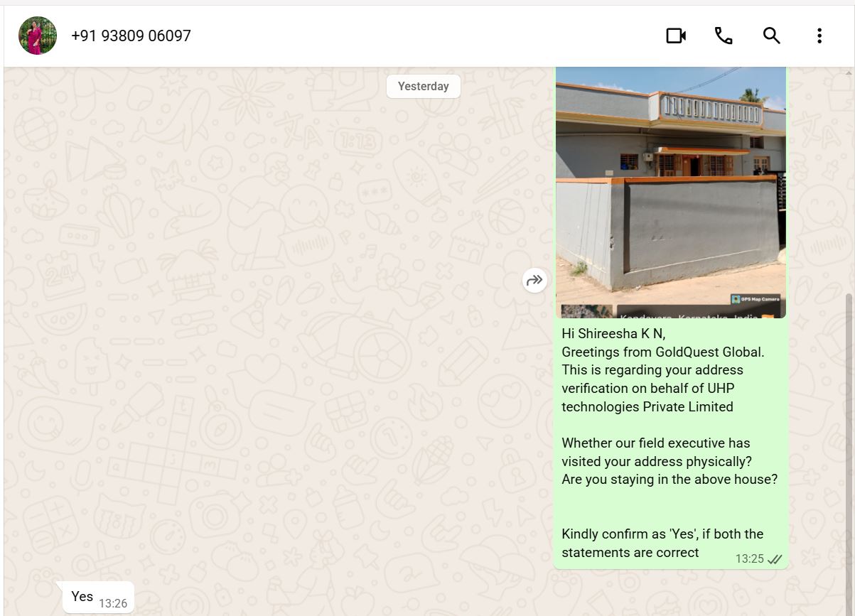
Task: Click 'Whether our field executive has' line
Action: pyautogui.click(x=656, y=443)
